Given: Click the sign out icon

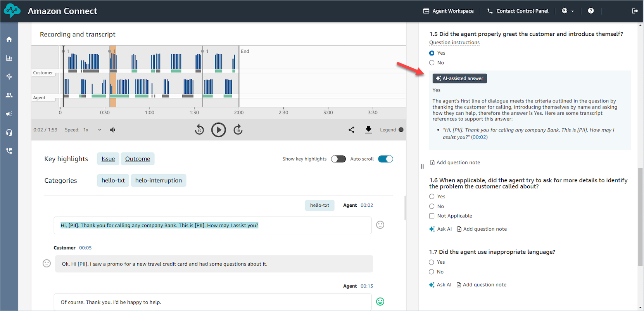Looking at the screenshot, I should [x=634, y=11].
